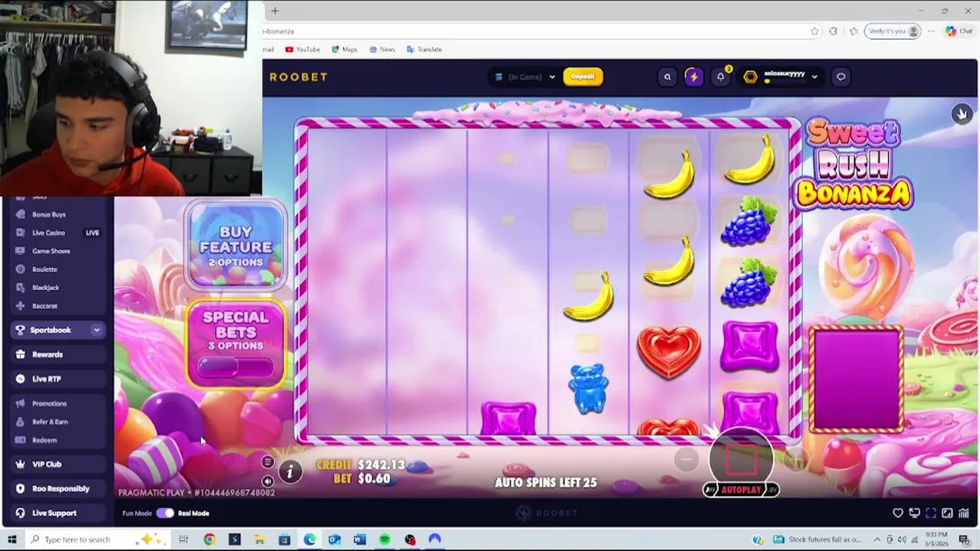Click the Deposit button
The height and width of the screenshot is (551, 980).
click(x=583, y=77)
